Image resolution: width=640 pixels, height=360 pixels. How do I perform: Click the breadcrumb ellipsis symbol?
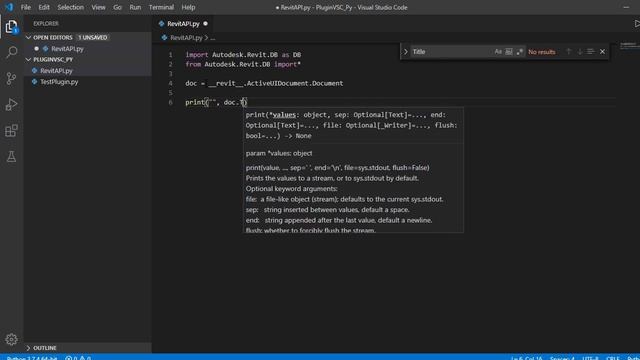213,38
